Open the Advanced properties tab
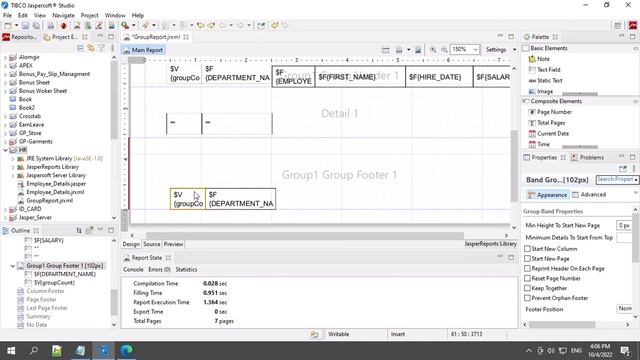 coord(589,195)
